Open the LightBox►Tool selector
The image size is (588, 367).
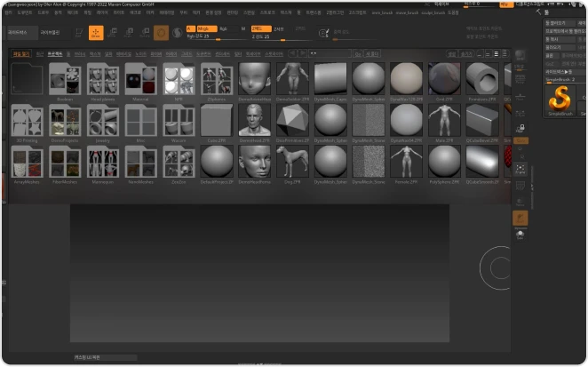tap(565, 72)
